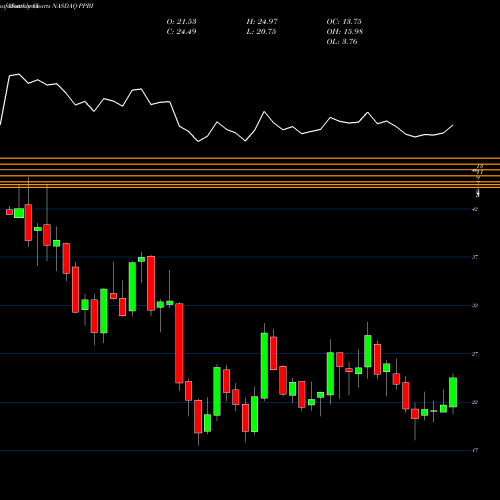Click the "NASDAQ PPBI" chart title
500x500 pixels.
(73, 6)
